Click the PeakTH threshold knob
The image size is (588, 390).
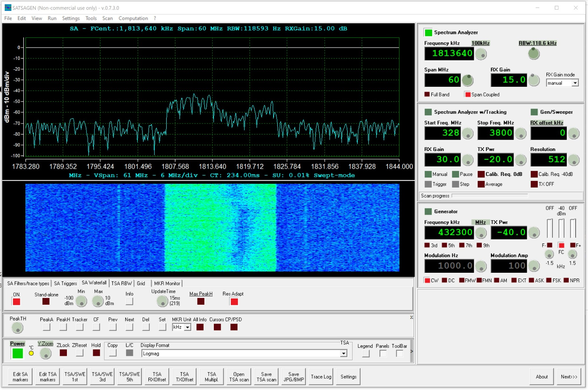[x=17, y=327]
